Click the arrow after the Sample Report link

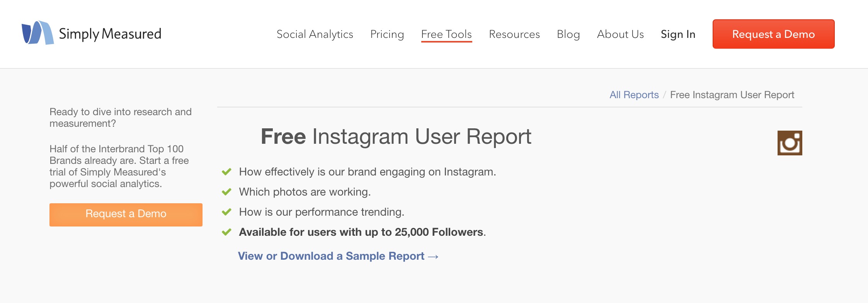click(434, 257)
